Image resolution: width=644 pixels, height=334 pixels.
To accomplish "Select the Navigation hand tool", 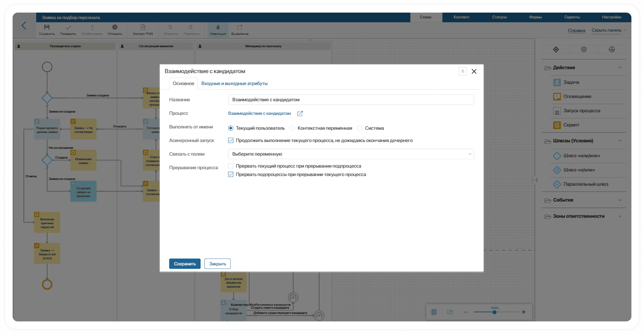I will [x=218, y=27].
